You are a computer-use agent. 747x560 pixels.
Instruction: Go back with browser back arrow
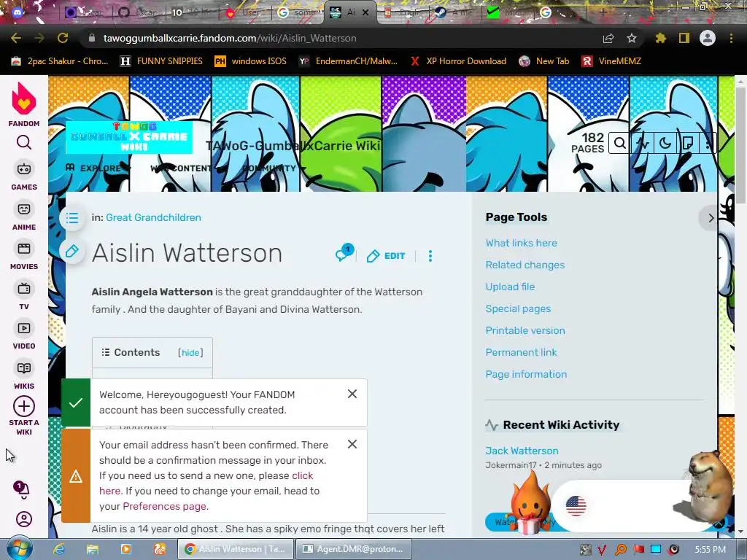pyautogui.click(x=16, y=38)
